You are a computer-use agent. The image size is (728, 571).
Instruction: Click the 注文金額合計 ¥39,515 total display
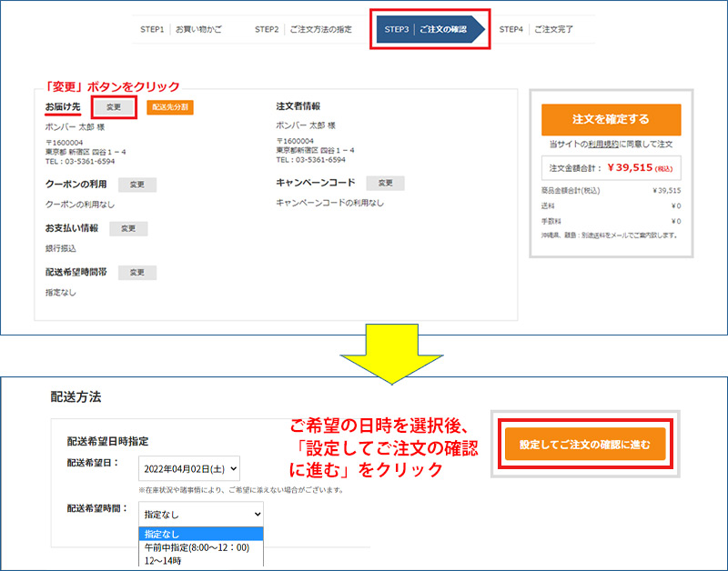tap(611, 167)
